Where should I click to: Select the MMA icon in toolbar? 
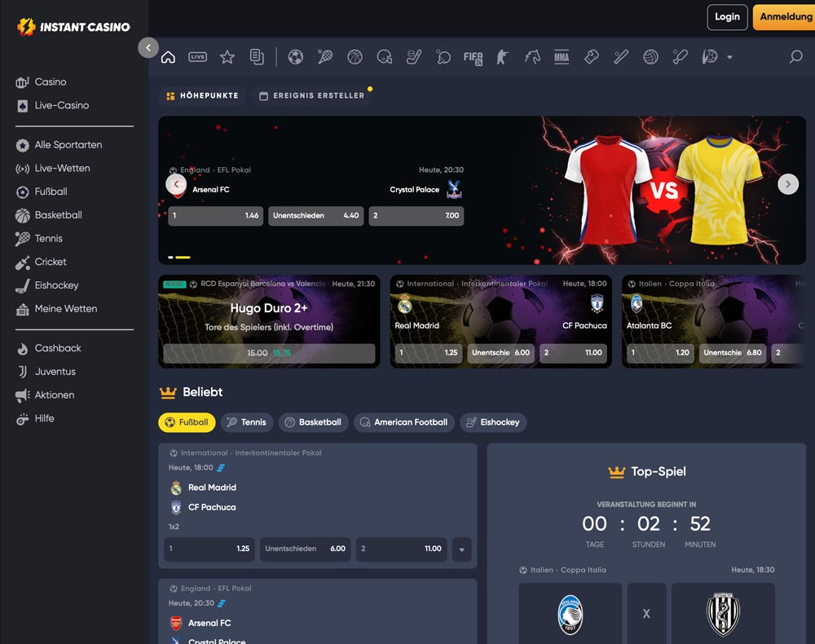[x=562, y=56]
